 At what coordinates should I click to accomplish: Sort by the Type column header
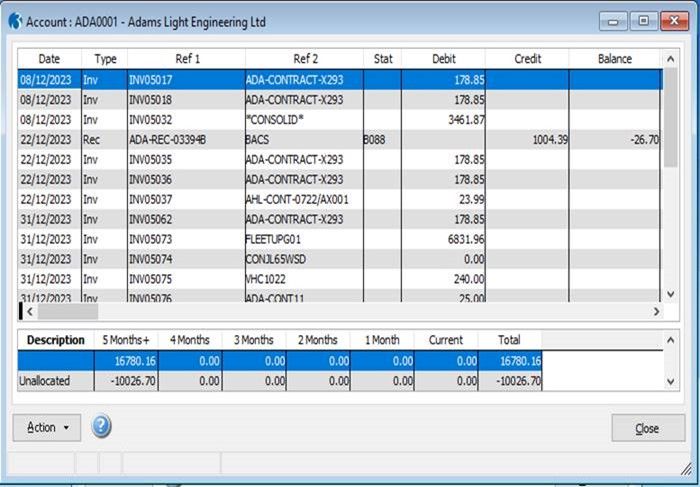pos(105,59)
